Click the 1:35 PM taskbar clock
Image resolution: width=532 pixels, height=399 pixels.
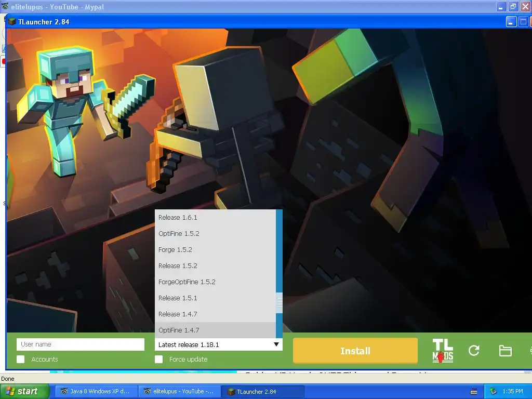pos(513,392)
